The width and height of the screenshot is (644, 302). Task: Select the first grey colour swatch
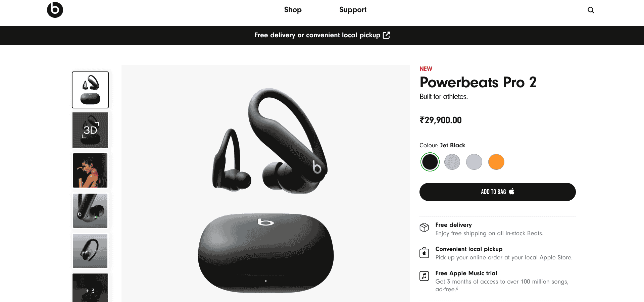[x=452, y=162]
